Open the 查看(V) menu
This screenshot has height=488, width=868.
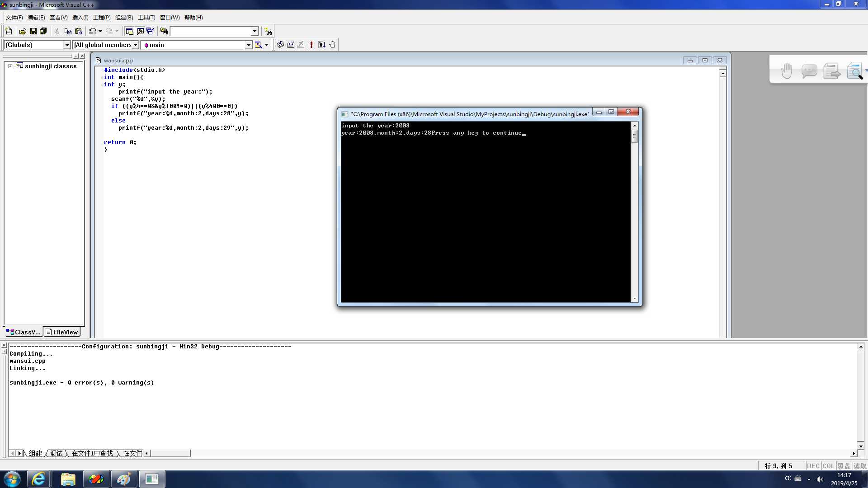click(x=58, y=18)
